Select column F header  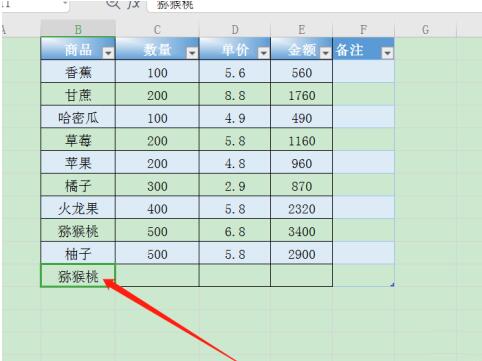click(363, 29)
